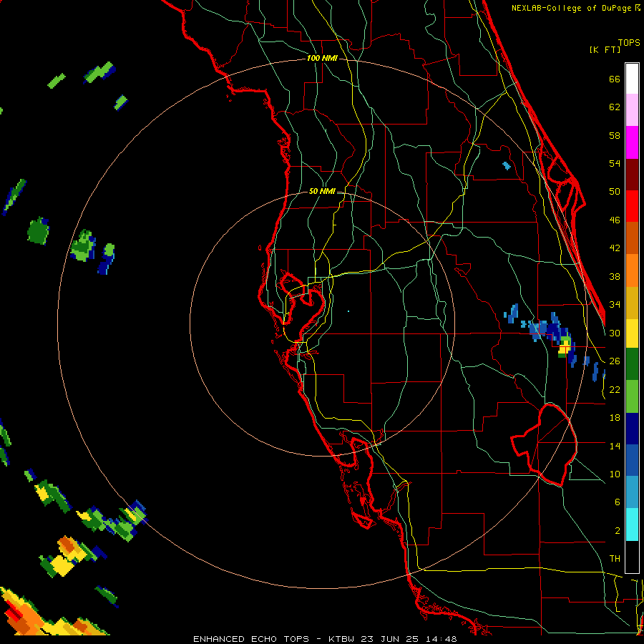Pick the light blue legend swatch
This screenshot has width=644, height=644.
(x=632, y=492)
